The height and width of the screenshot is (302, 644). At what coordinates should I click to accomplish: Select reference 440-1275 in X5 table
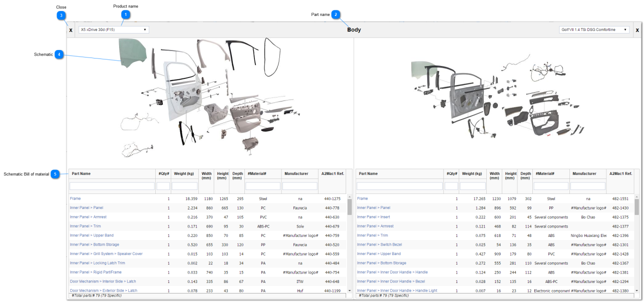(x=333, y=198)
